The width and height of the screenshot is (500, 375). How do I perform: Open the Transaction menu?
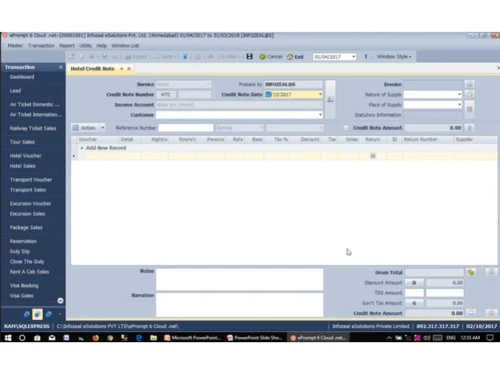point(41,46)
